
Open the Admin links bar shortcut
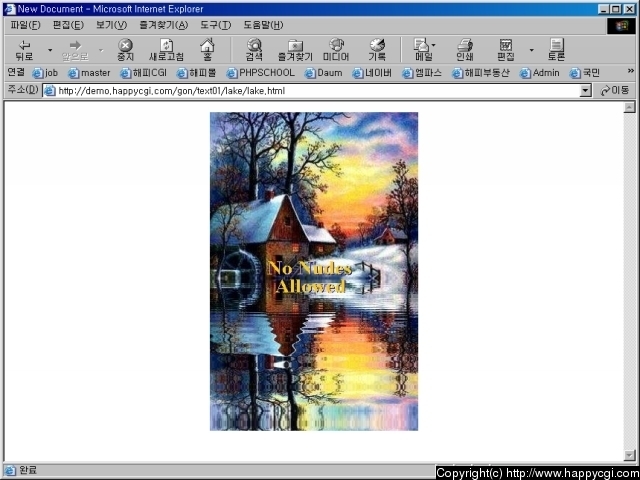pyautogui.click(x=540, y=73)
